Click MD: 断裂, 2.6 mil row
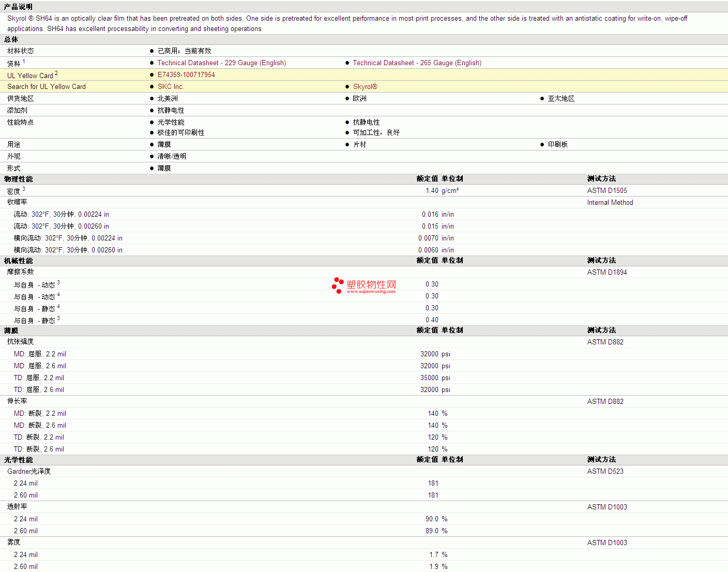 40,425
